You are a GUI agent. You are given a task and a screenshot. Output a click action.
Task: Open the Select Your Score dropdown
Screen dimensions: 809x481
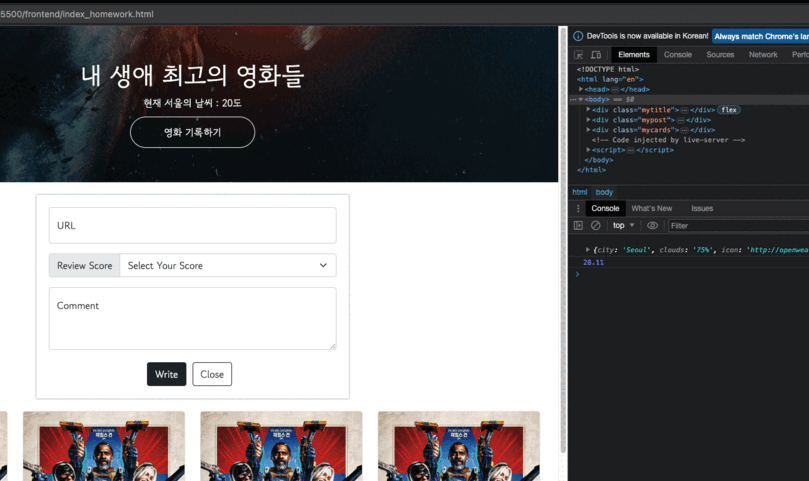(228, 265)
